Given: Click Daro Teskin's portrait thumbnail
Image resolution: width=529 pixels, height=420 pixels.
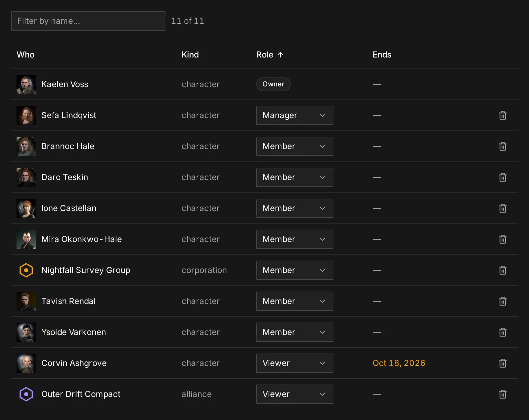Looking at the screenshot, I should click(x=26, y=177).
